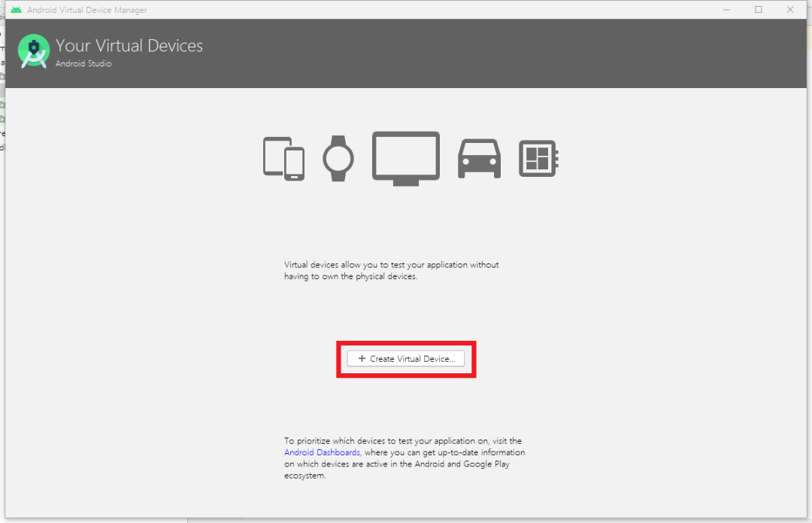Open the Android Dashboards link
Image resolution: width=812 pixels, height=523 pixels.
pyautogui.click(x=322, y=452)
